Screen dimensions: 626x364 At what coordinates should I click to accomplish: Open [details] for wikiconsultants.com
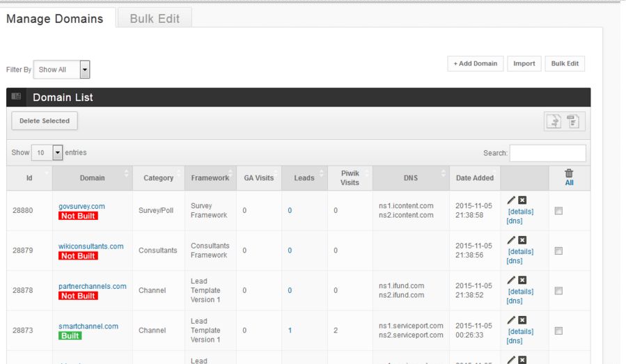tap(521, 251)
